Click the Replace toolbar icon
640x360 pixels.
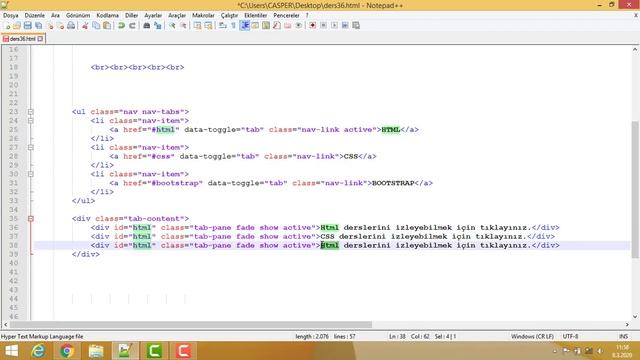pyautogui.click(x=157, y=25)
